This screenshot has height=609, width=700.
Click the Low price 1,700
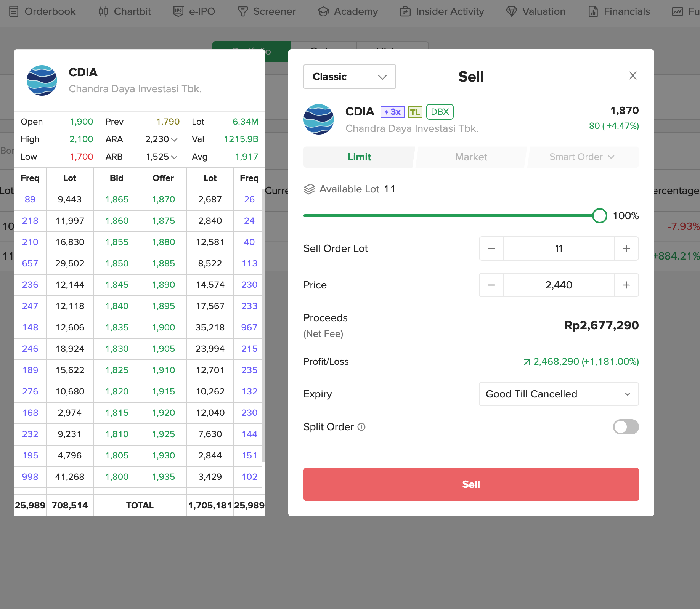click(x=81, y=157)
